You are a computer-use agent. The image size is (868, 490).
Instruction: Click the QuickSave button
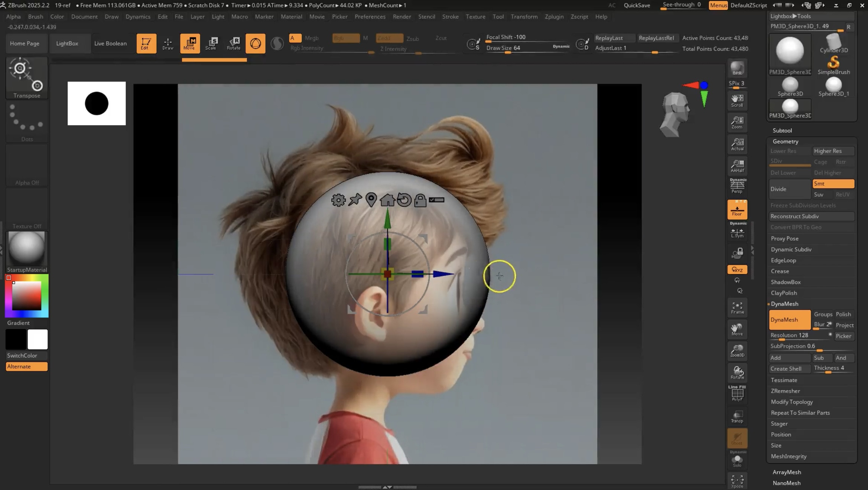pyautogui.click(x=637, y=5)
